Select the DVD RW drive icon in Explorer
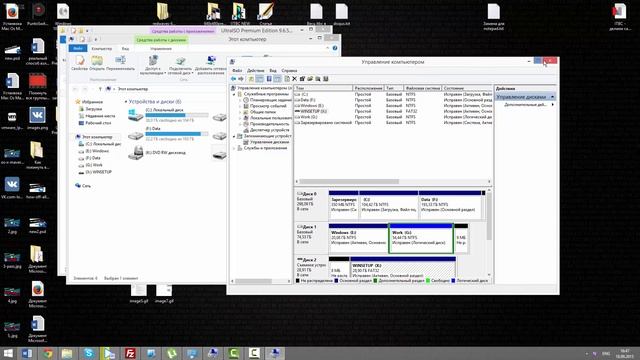 click(x=135, y=152)
